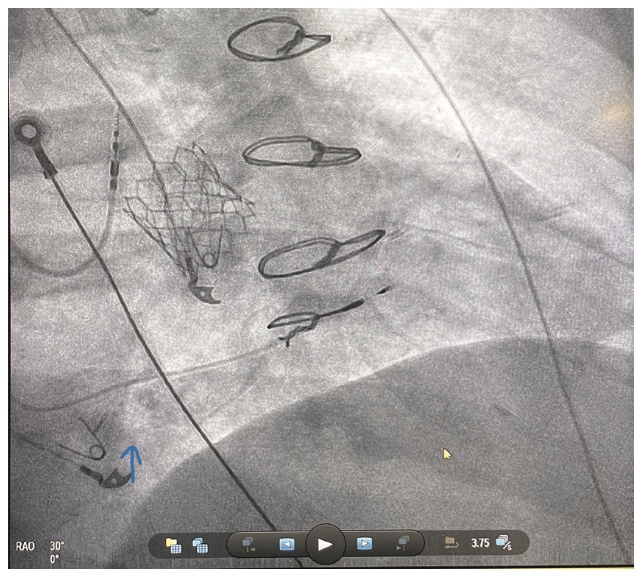
Task: Click the ECG electrode ring at upper left
Action: point(27,130)
